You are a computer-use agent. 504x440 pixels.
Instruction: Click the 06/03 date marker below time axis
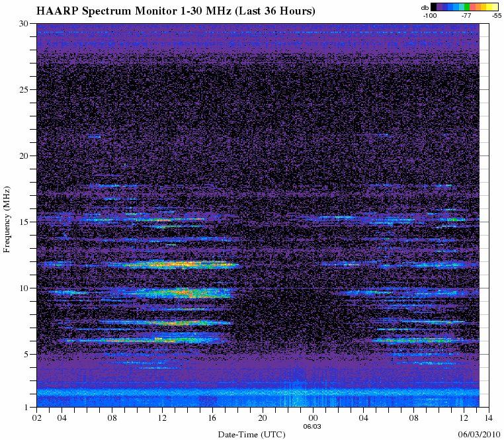(x=314, y=427)
